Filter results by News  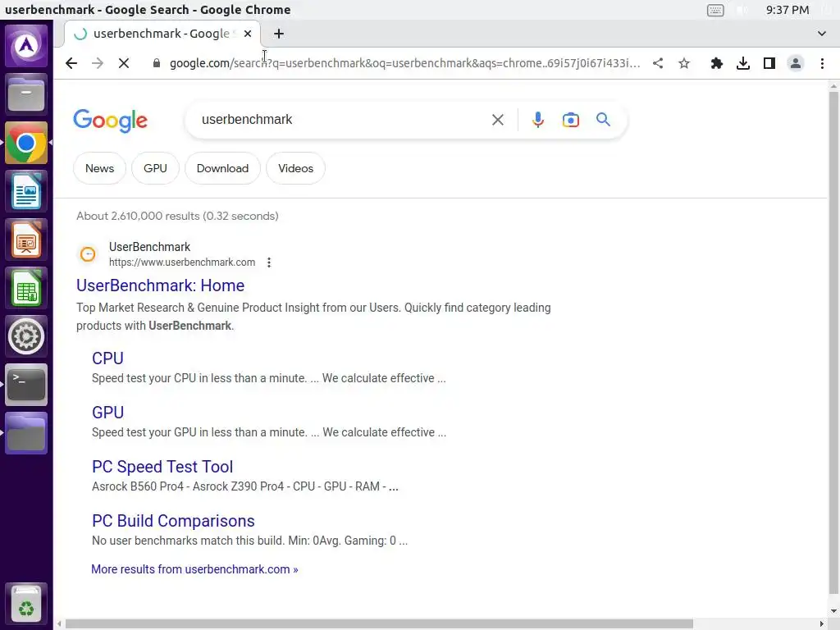click(x=99, y=168)
